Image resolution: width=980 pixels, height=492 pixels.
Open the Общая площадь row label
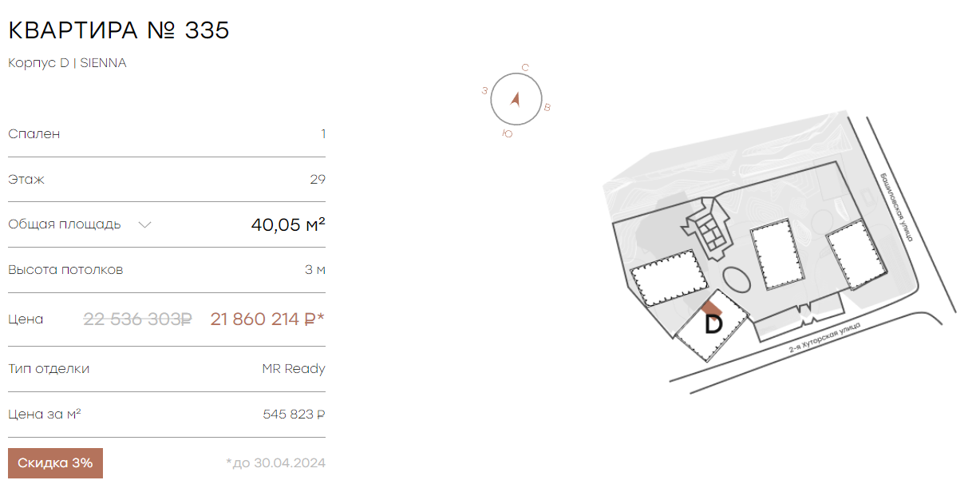(x=65, y=224)
